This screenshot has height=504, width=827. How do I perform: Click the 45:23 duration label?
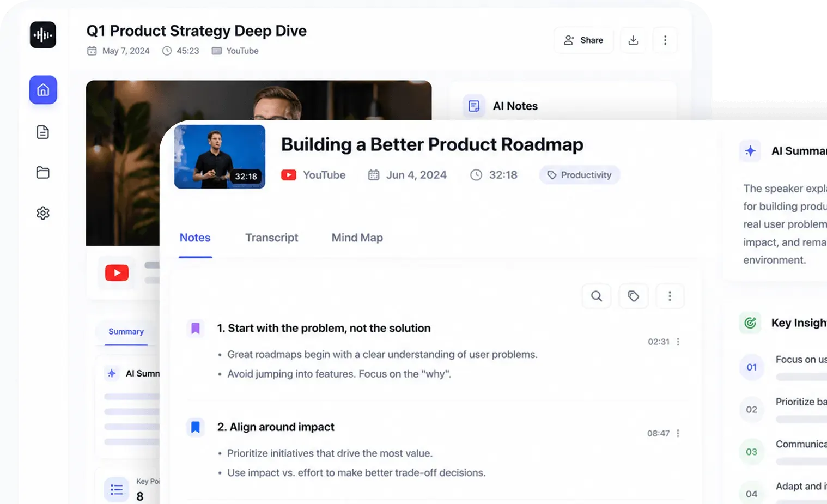(x=188, y=51)
